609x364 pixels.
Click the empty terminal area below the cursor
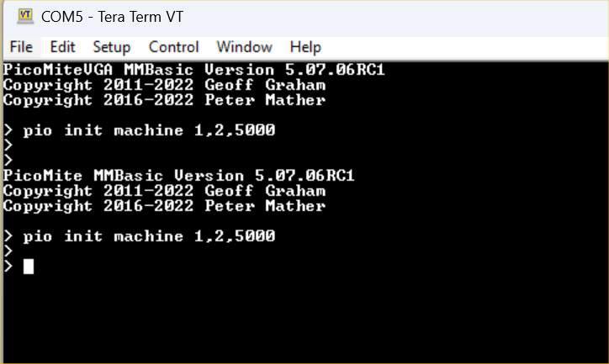coord(303,319)
